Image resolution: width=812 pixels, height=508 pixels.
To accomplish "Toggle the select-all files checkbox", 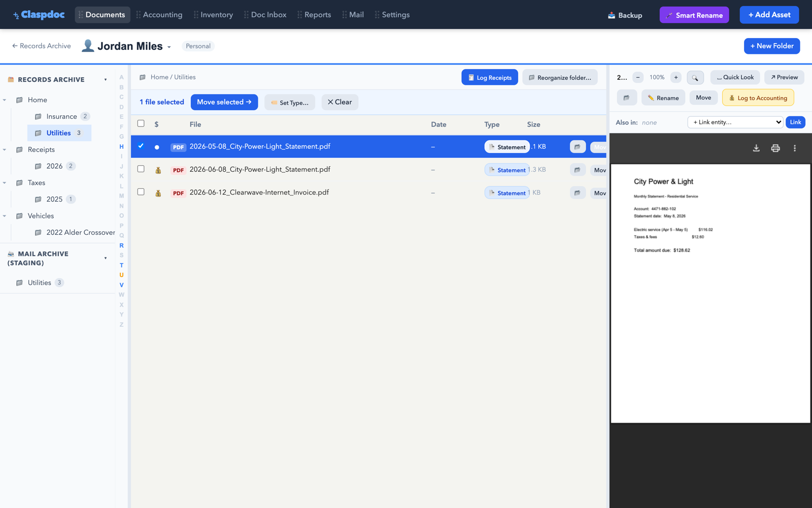I will 141,123.
